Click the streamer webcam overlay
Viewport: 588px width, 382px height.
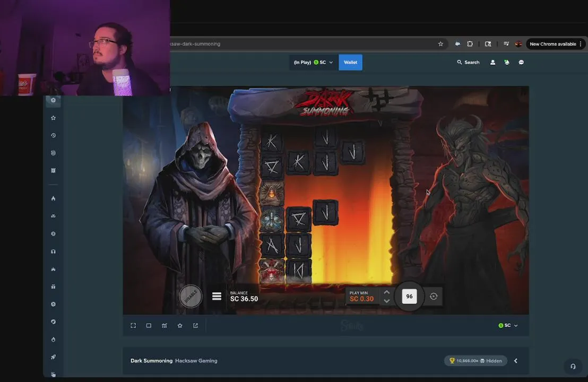(85, 48)
